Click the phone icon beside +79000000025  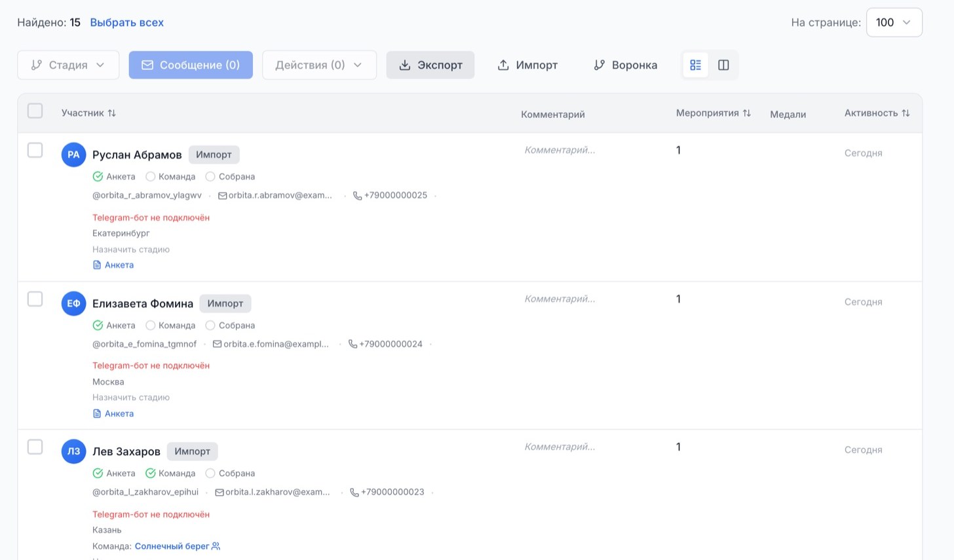[x=357, y=196]
